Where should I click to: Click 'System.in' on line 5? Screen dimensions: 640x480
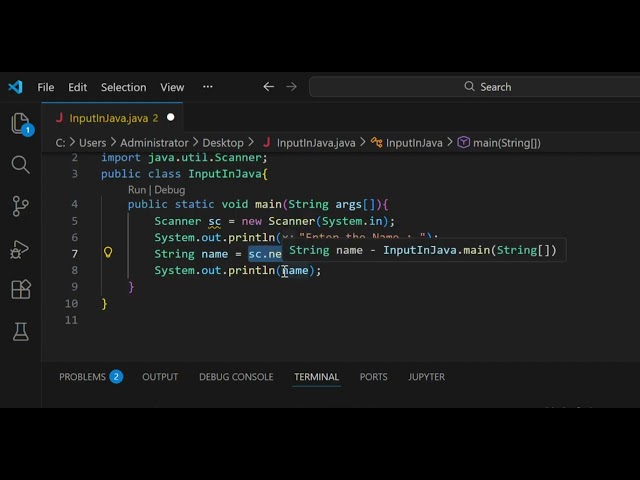pyautogui.click(x=352, y=221)
